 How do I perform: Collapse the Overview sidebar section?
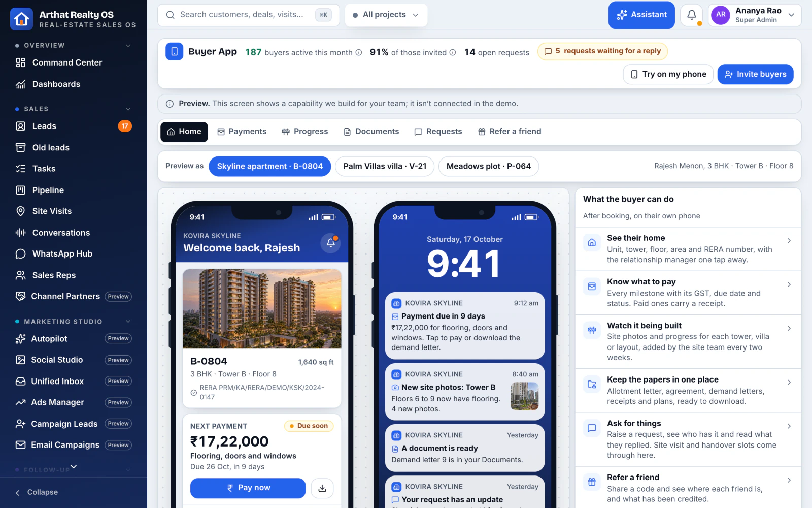(128, 46)
